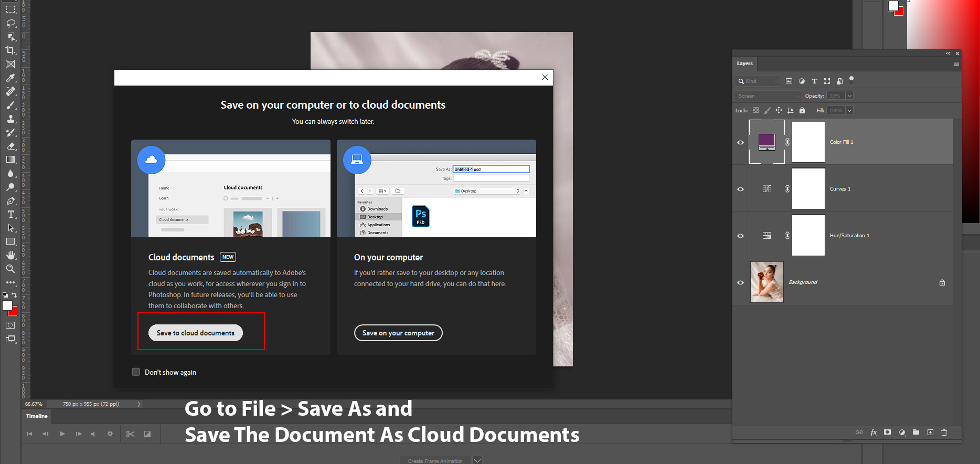Select the Hand tool
980x464 pixels.
(x=10, y=255)
